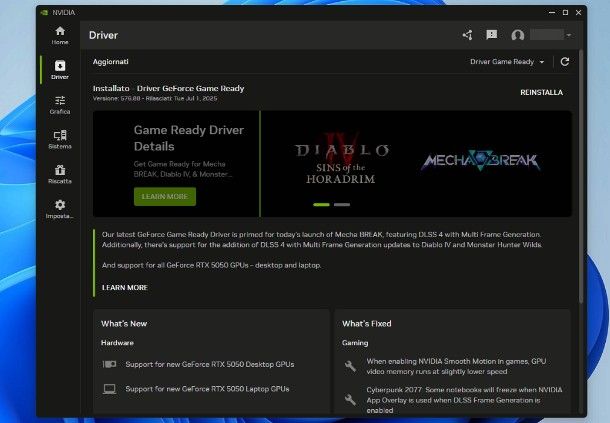Open the Riscatta rewards section
This screenshot has width=610, height=423.
(60, 173)
